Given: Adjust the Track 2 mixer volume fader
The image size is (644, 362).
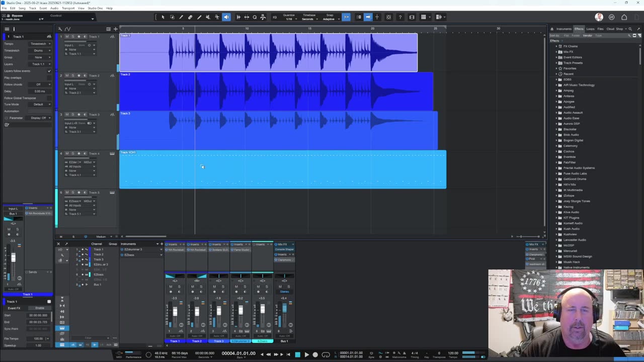Looking at the screenshot, I should [197, 312].
